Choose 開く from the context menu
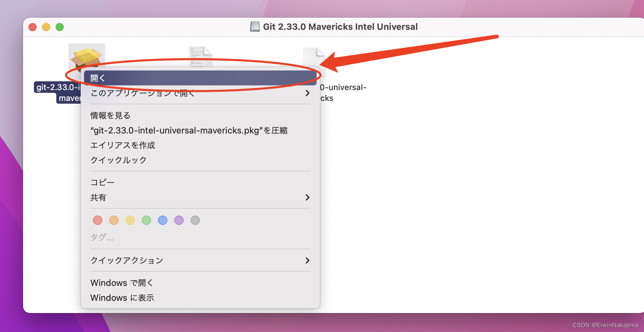 pos(200,78)
